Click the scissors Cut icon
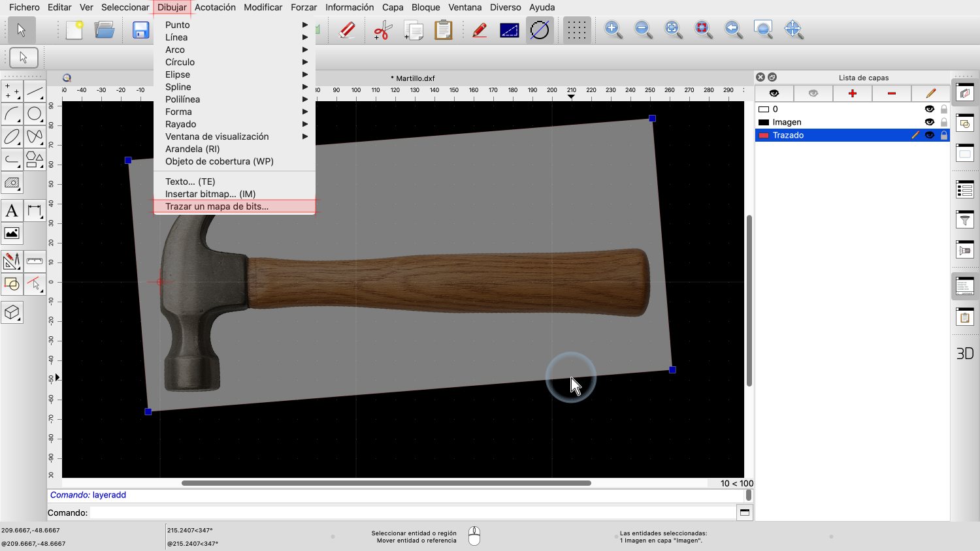980x551 pixels. [382, 30]
